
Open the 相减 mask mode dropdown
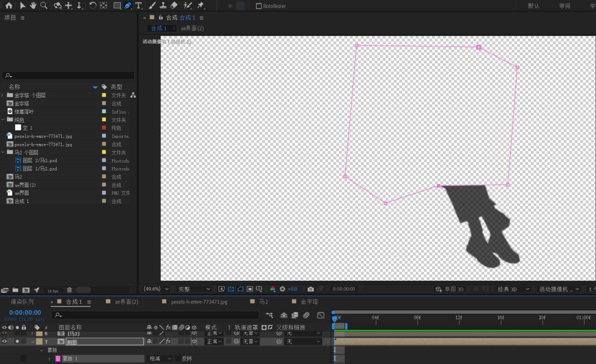point(160,358)
